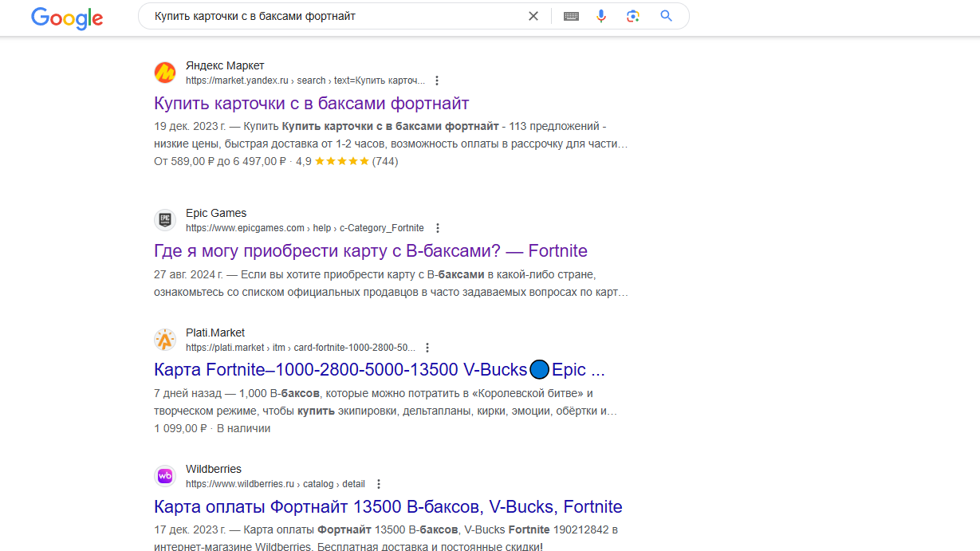Open more options for Plati.Market result
Image resolution: width=980 pixels, height=551 pixels.
pyautogui.click(x=427, y=348)
